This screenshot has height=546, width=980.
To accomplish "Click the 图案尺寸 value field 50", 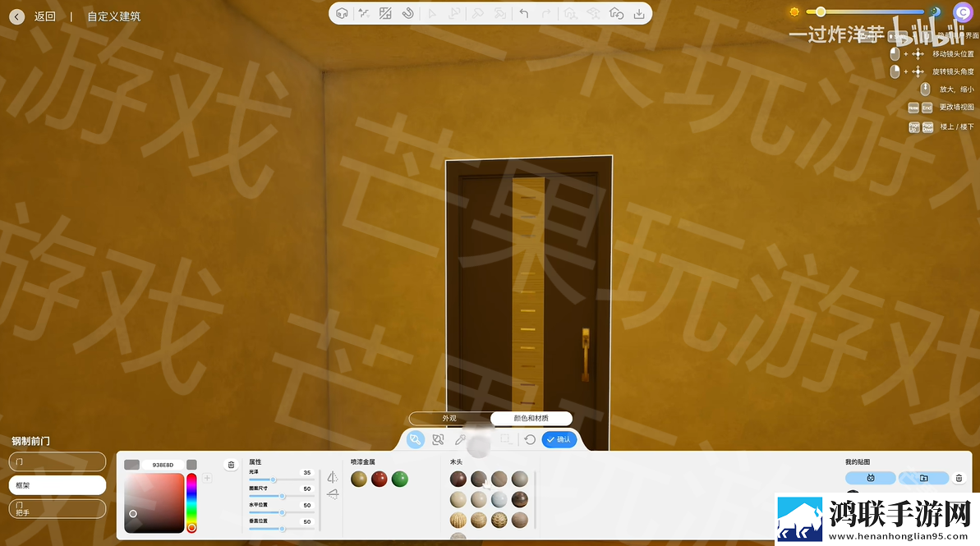I will click(307, 489).
